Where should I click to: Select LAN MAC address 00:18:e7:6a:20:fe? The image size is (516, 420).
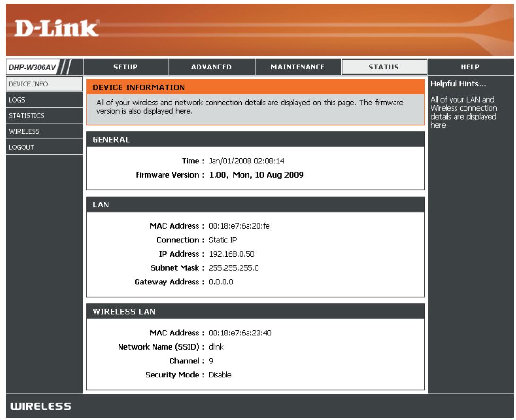click(x=239, y=226)
